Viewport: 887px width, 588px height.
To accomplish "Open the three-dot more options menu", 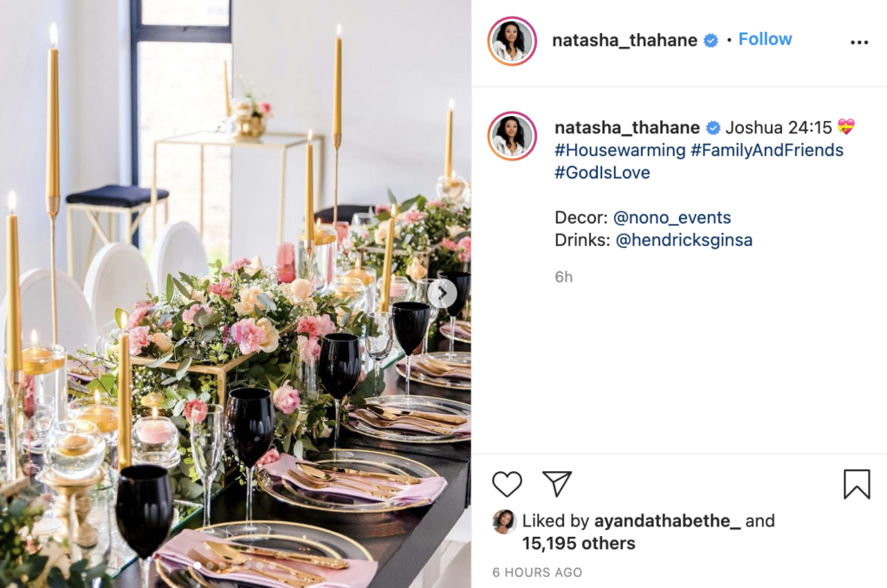I will coord(858,42).
